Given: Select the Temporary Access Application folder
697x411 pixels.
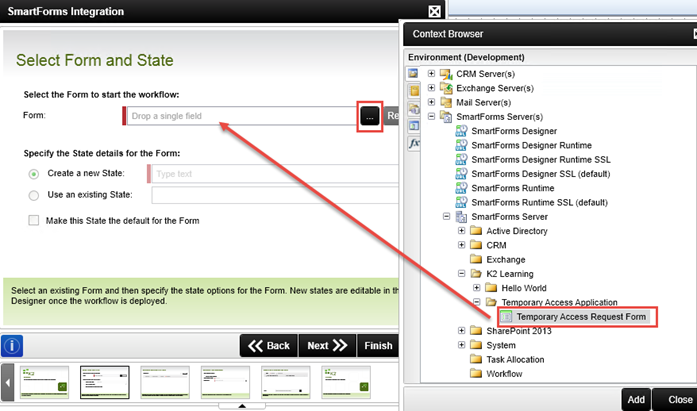Looking at the screenshot, I should (551, 302).
